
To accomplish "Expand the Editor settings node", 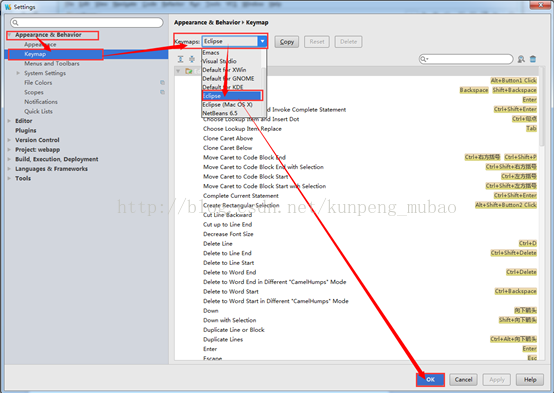I will pyautogui.click(x=9, y=121).
